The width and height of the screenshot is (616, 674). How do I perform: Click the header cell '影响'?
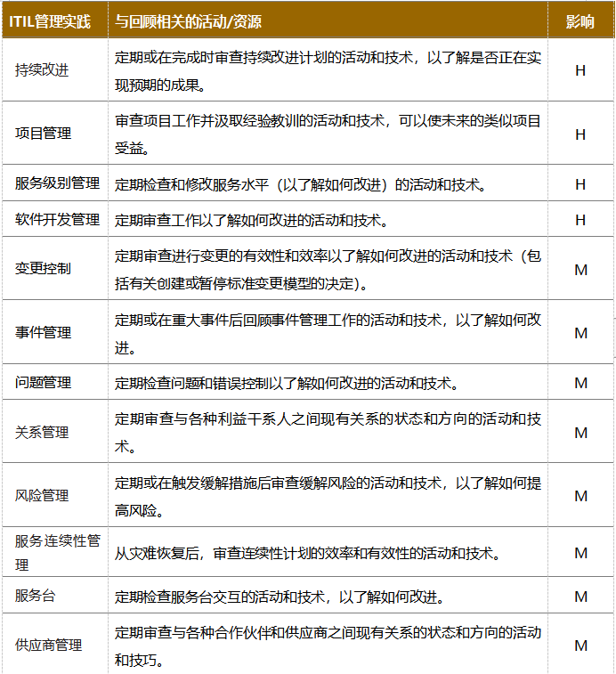[x=580, y=21]
